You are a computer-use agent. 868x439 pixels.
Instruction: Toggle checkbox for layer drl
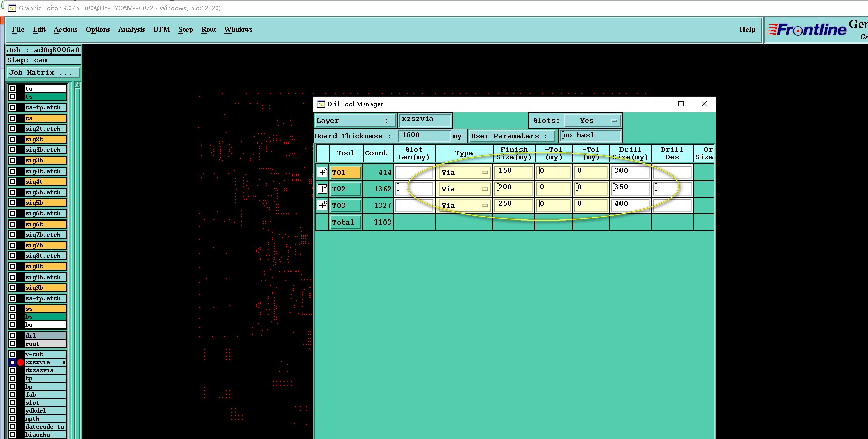[12, 336]
